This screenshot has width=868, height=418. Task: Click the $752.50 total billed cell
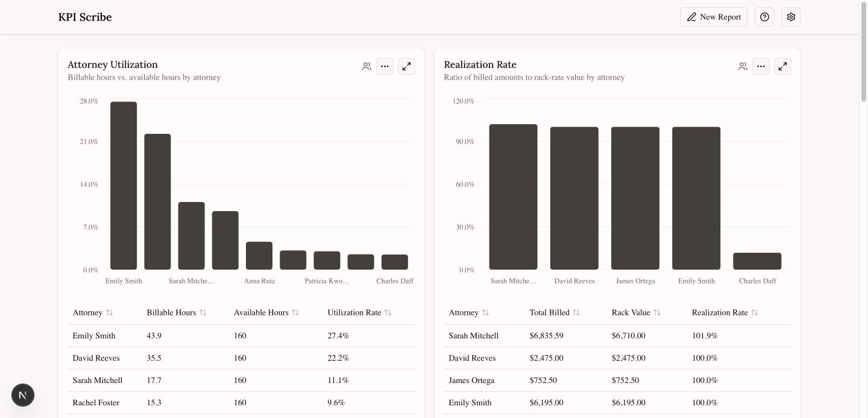coord(543,381)
